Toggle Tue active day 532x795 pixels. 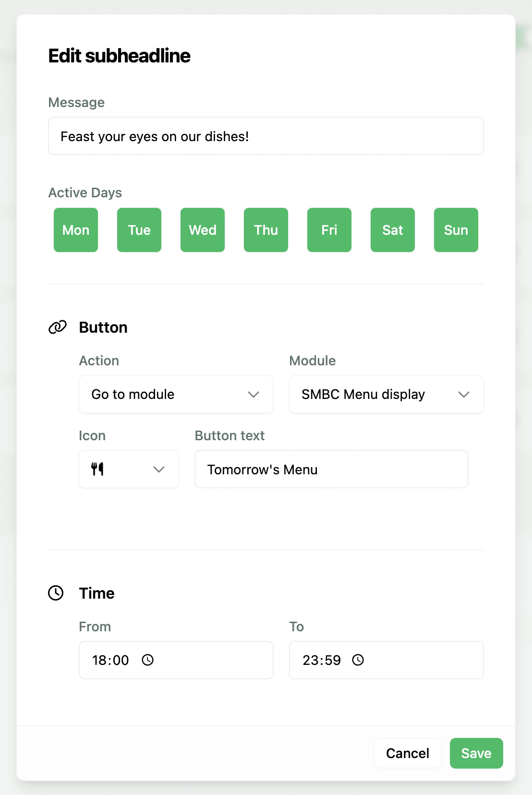[139, 230]
